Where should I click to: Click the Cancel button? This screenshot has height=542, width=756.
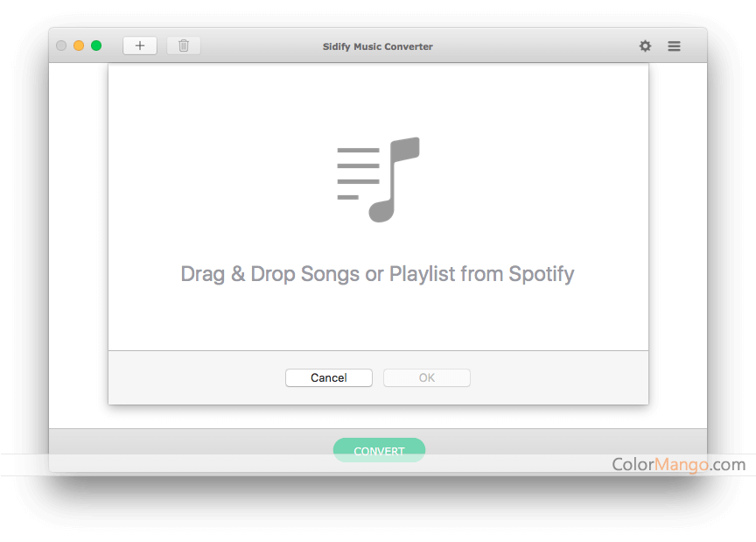point(329,378)
